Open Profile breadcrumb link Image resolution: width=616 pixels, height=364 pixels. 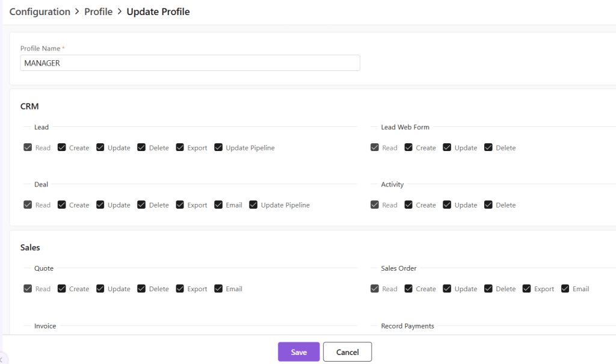click(98, 11)
